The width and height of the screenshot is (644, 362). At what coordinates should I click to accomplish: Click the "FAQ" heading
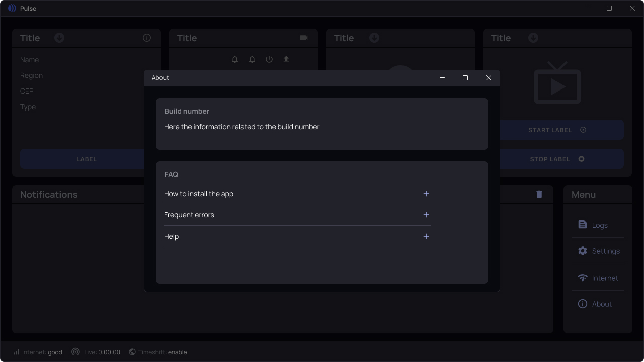[171, 174]
